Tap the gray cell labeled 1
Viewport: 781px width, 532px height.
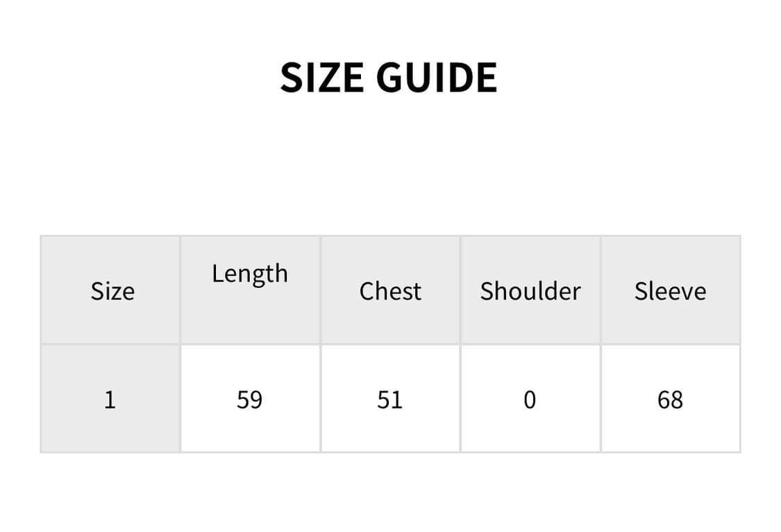(110, 400)
